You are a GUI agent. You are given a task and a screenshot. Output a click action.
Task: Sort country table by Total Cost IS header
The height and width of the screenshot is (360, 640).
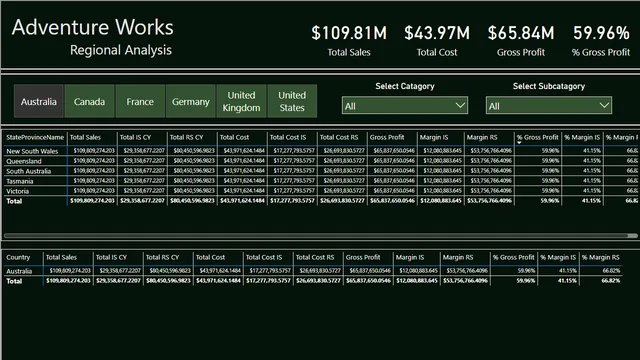tap(264, 258)
